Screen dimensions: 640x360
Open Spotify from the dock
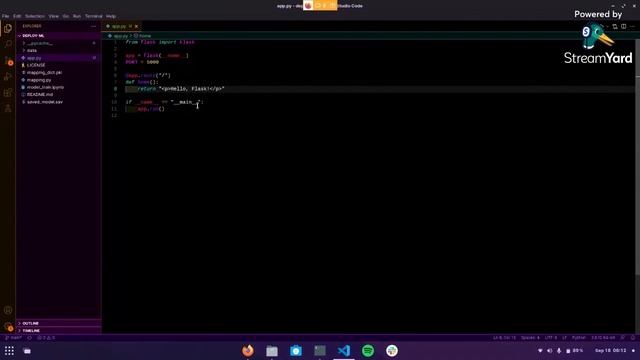tap(368, 351)
